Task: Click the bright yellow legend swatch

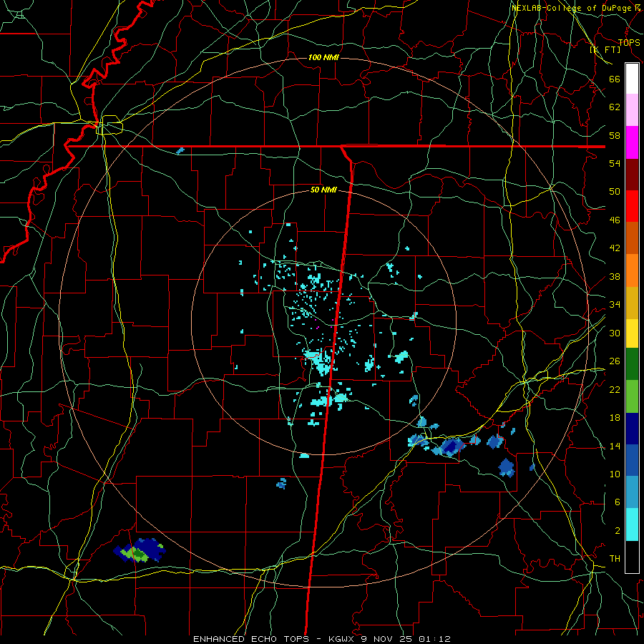Action: 632,333
